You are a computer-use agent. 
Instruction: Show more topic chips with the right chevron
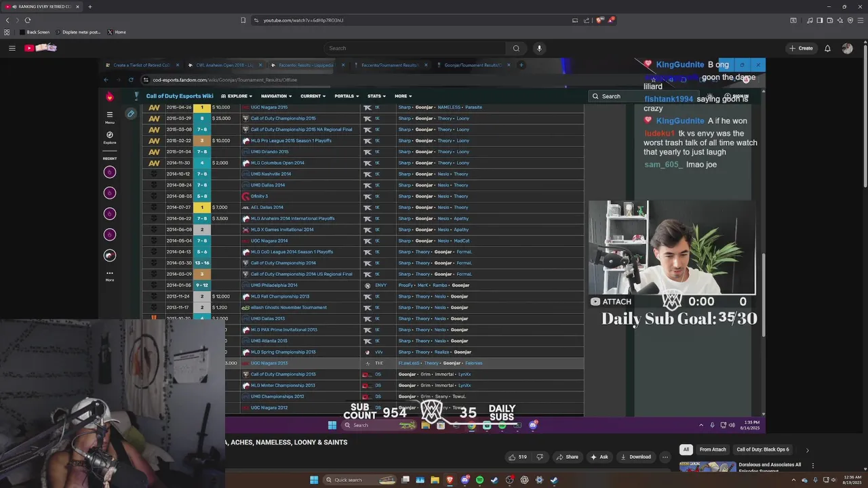[807, 449]
